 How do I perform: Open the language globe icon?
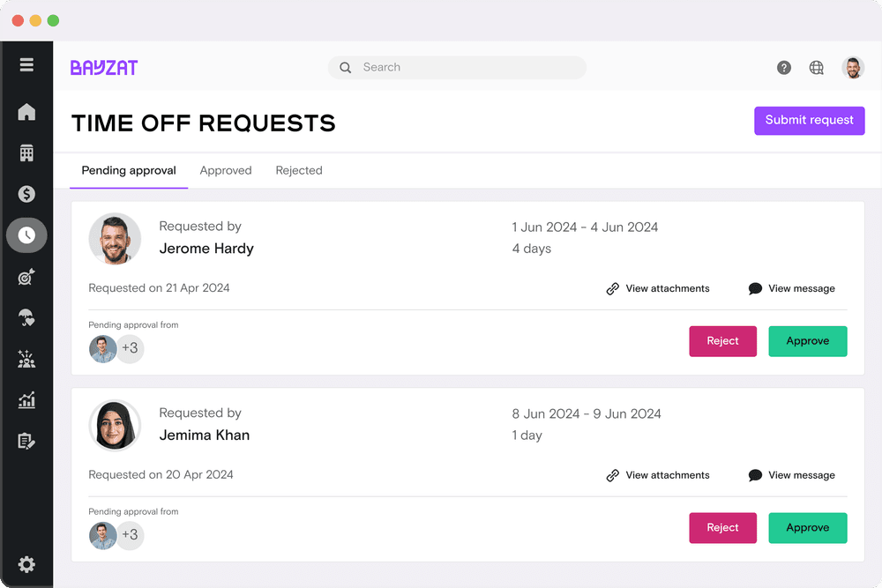click(x=817, y=68)
